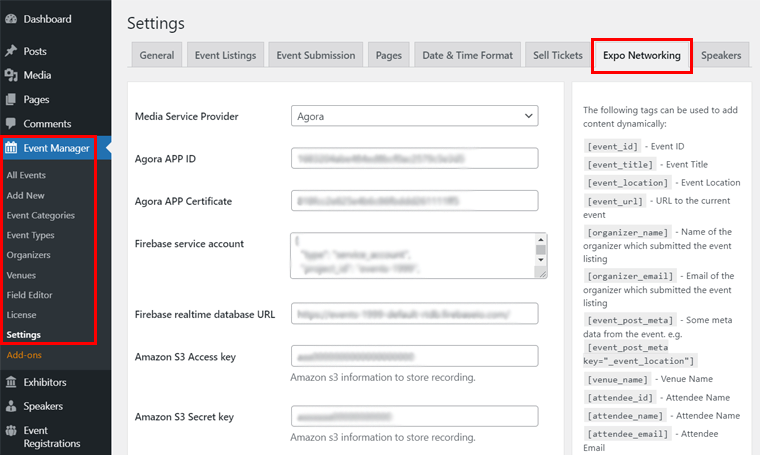
Task: Click the Agora APP ID field
Action: (414, 159)
